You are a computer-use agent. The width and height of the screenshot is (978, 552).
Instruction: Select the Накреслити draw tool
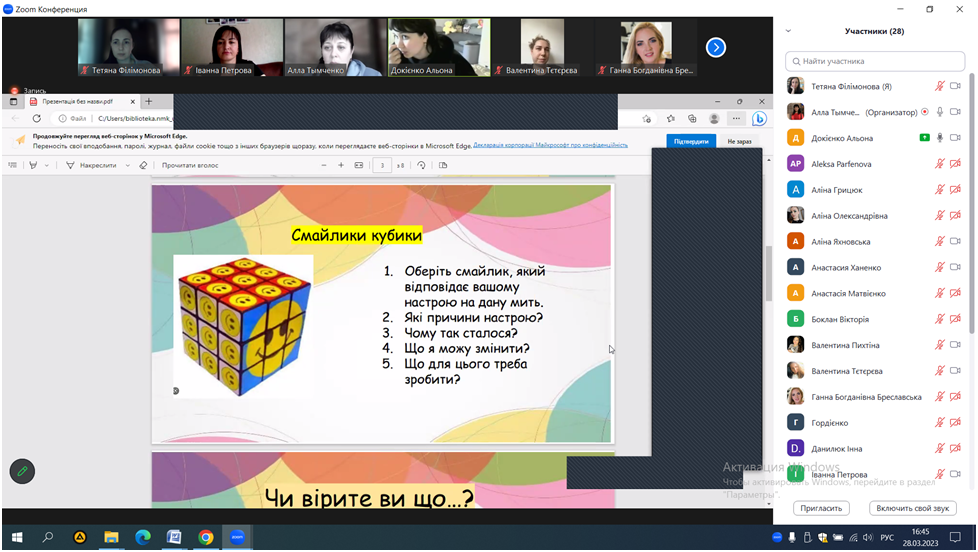[x=91, y=165]
